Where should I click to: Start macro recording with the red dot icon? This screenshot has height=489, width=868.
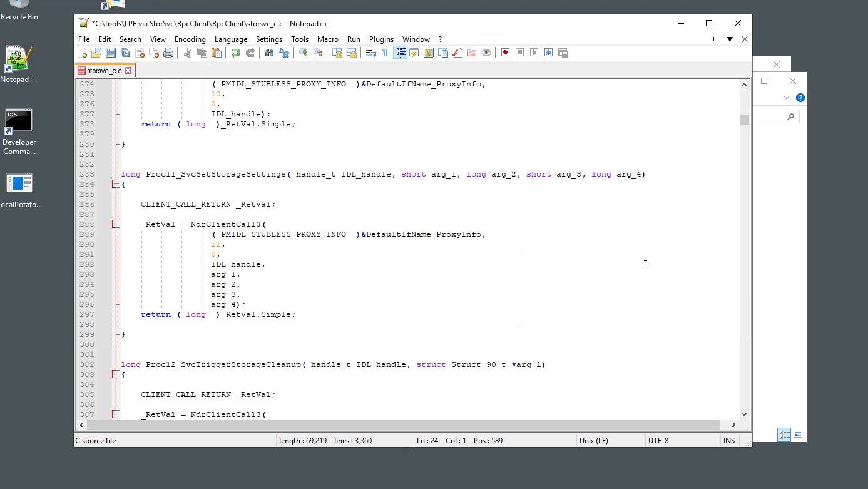505,53
